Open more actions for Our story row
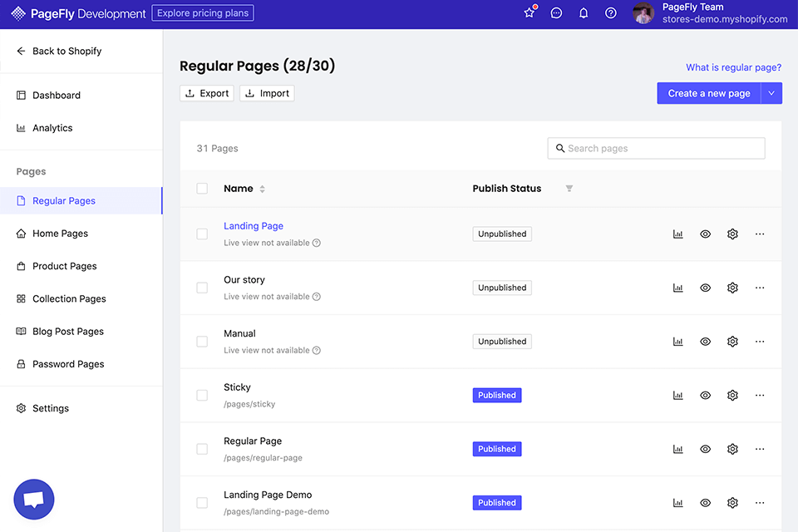This screenshot has height=532, width=798. [760, 288]
